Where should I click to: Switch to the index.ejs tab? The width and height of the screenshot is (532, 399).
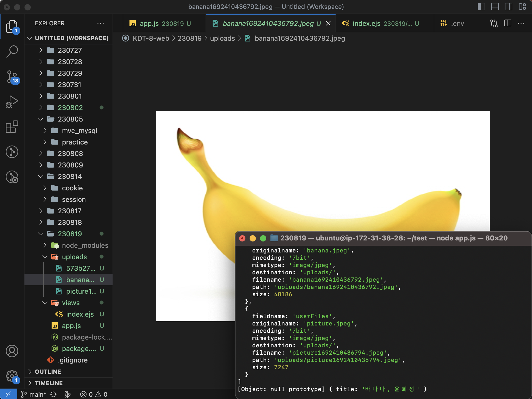(385, 23)
